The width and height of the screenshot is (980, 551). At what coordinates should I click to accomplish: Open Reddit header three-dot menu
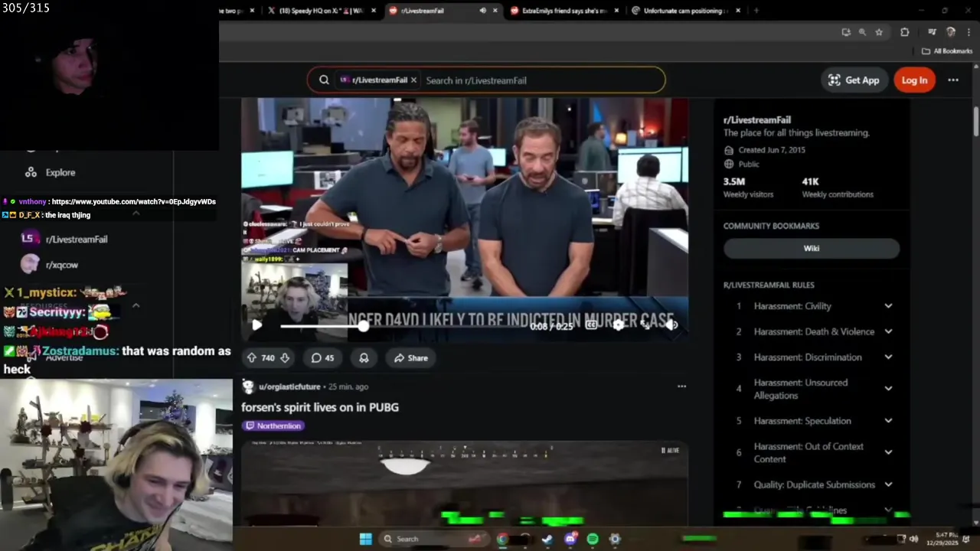953,80
